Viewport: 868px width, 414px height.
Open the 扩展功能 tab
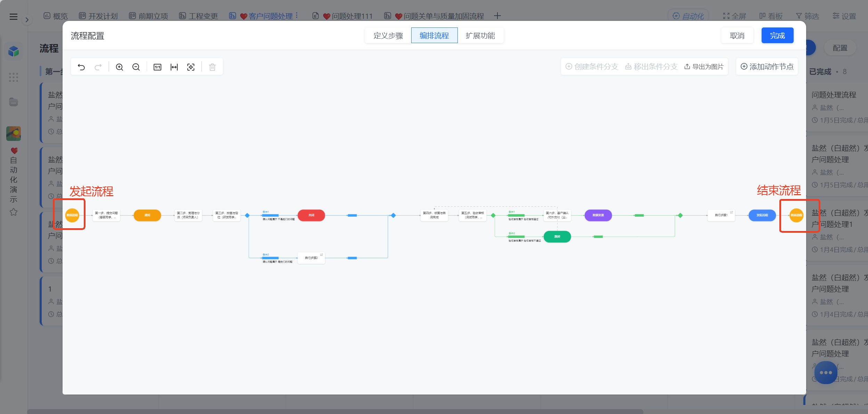click(x=480, y=35)
